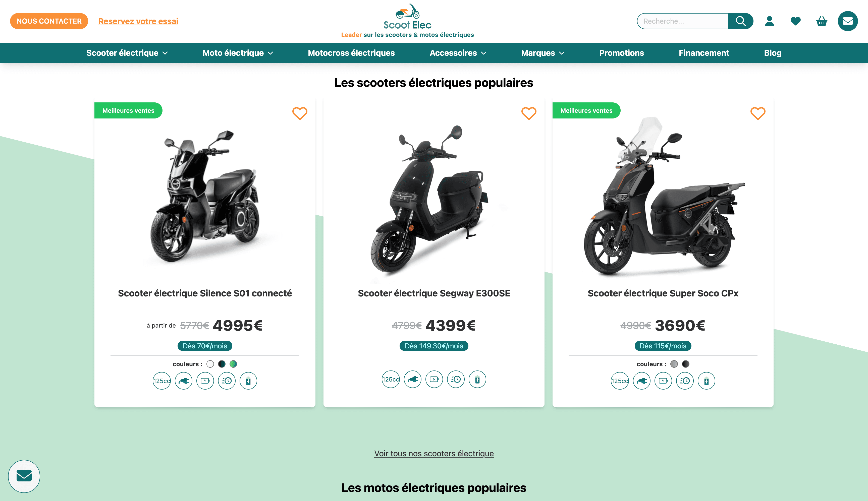Select the green color swatch for Silence S01
This screenshot has width=868, height=501.
click(x=233, y=364)
